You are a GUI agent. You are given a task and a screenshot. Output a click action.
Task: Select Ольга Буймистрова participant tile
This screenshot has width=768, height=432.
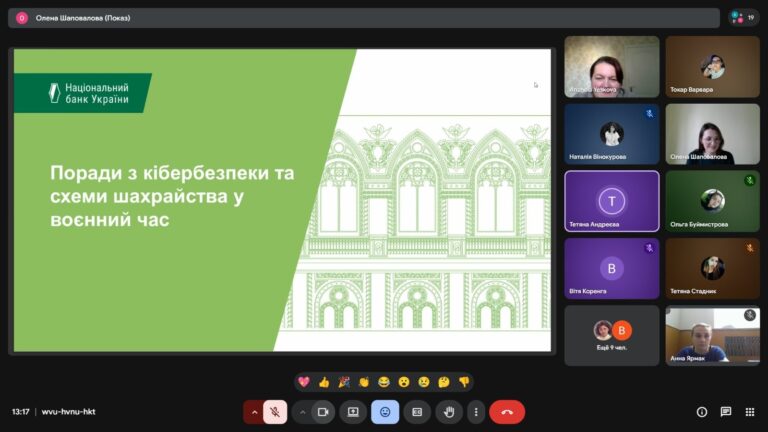[712, 201]
